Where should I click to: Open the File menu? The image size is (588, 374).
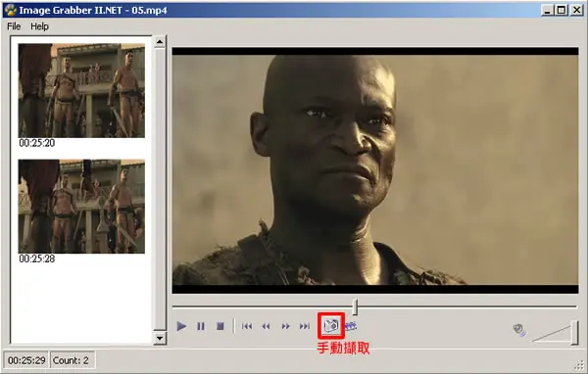pyautogui.click(x=14, y=26)
